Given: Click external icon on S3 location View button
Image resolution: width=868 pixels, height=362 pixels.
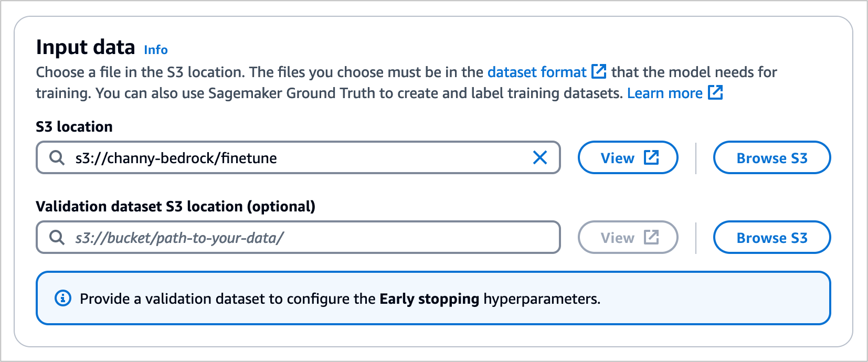Looking at the screenshot, I should click(651, 157).
